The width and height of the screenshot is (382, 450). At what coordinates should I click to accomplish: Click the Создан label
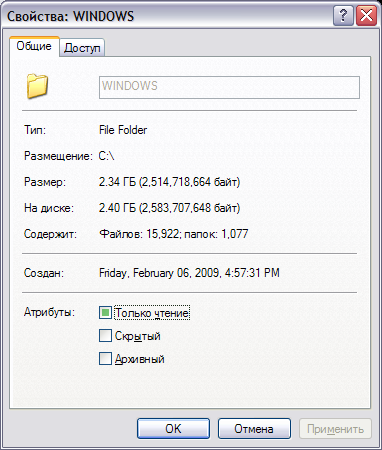[44, 273]
